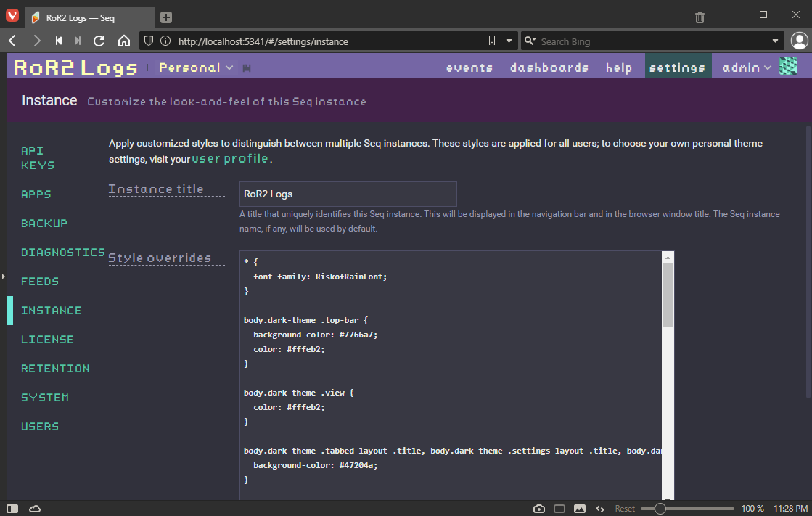
Task: Open the help menu item
Action: pos(619,68)
